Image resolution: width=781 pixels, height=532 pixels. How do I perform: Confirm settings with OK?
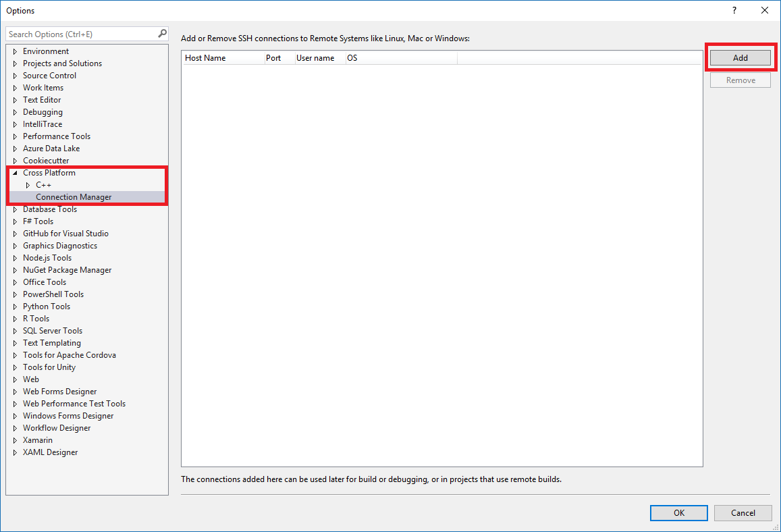pyautogui.click(x=678, y=512)
